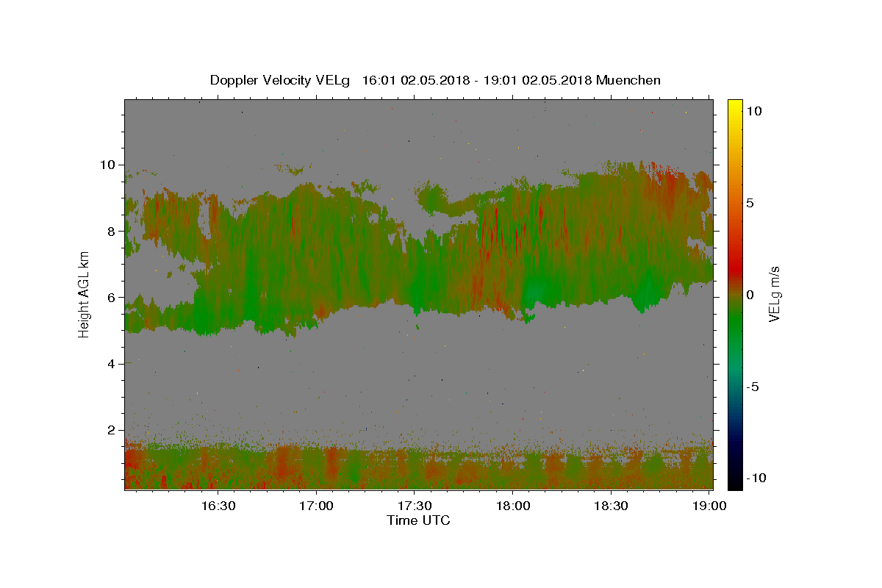Screen dimensions: 882x588
Task: Click the 16:30 time tick label
Action: tap(218, 506)
